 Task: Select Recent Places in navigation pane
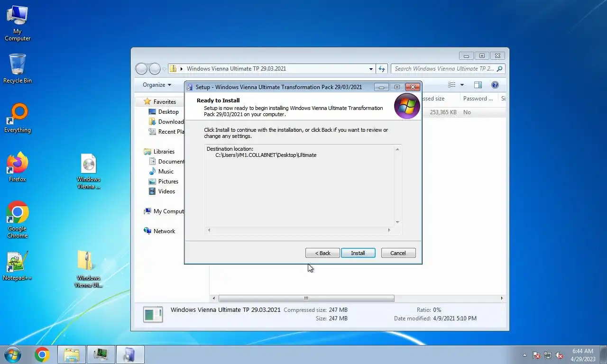[x=166, y=132]
